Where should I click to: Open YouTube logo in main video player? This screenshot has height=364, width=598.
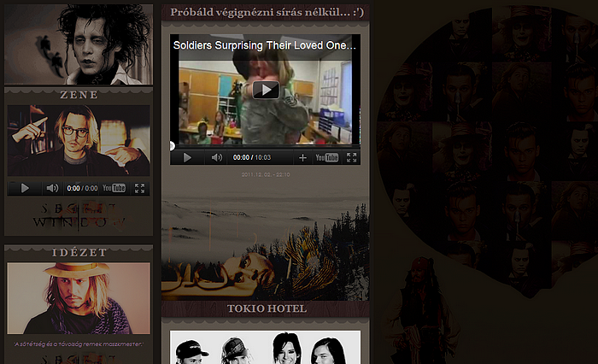pyautogui.click(x=327, y=157)
